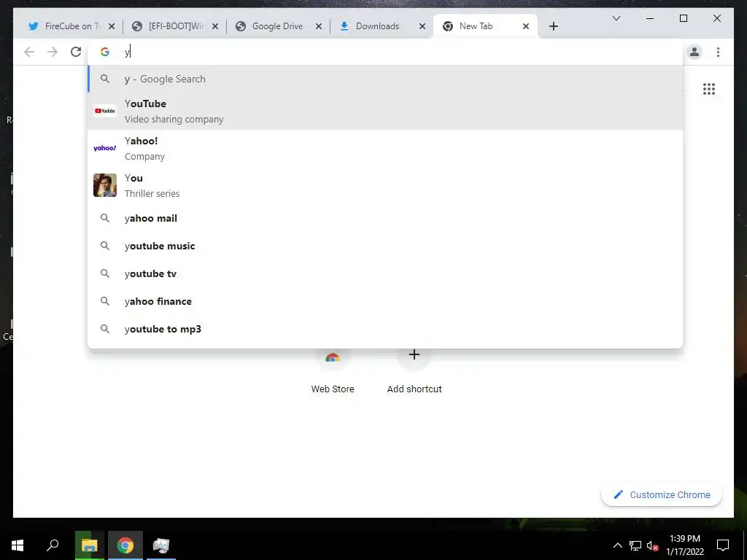Click the YouTube logo thumbnail
The image size is (747, 560).
pyautogui.click(x=105, y=111)
